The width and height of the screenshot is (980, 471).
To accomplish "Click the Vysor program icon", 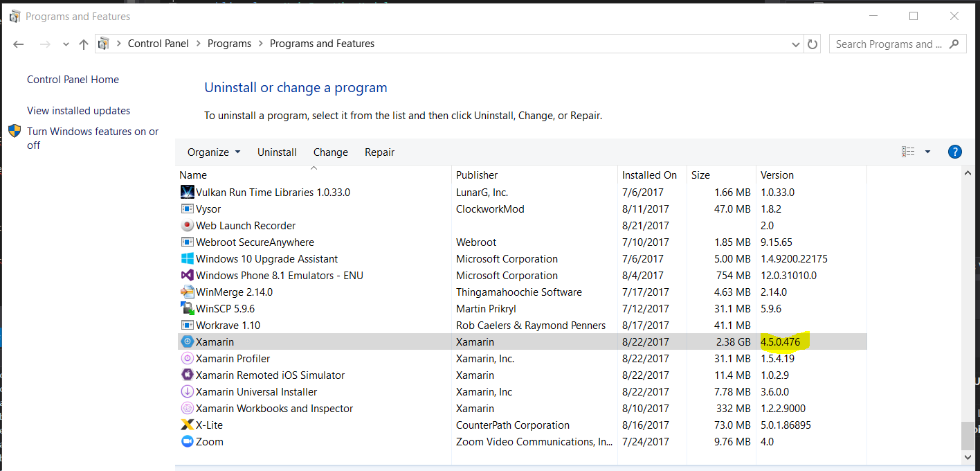I will pyautogui.click(x=187, y=208).
